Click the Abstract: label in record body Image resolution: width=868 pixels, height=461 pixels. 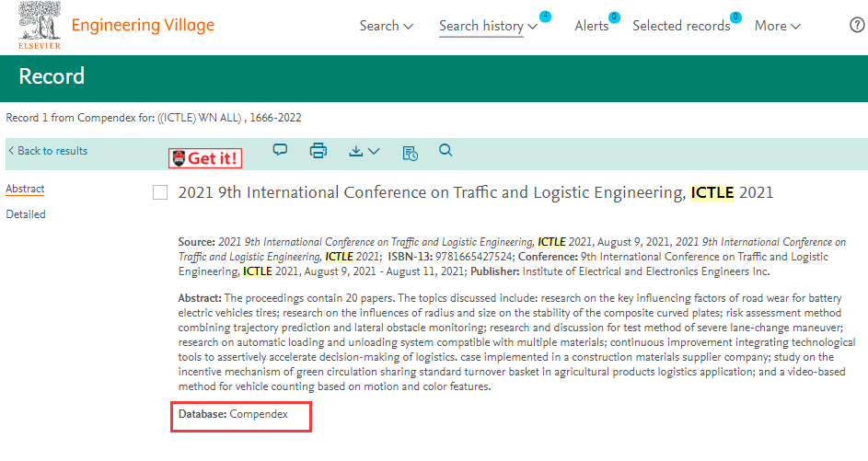point(200,298)
